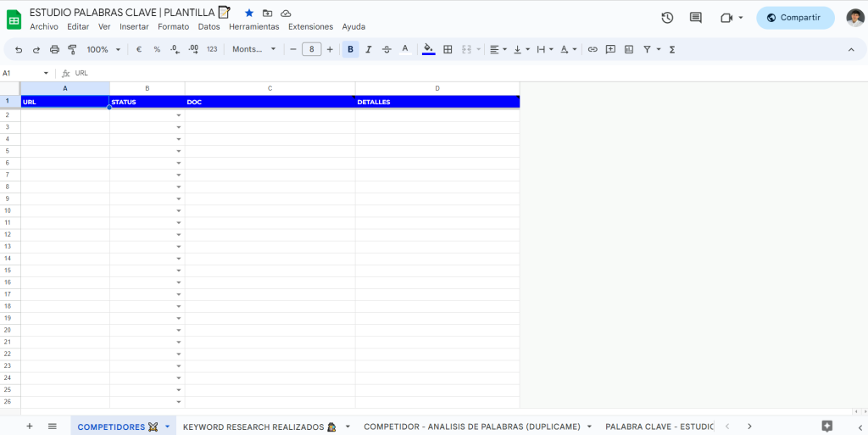The image size is (868, 435).
Task: Open the fill color picker
Action: [428, 49]
